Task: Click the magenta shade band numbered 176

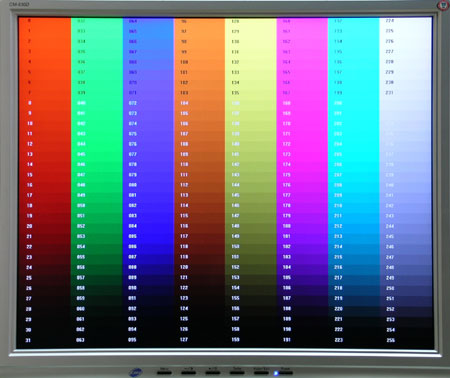Action: (x=302, y=185)
